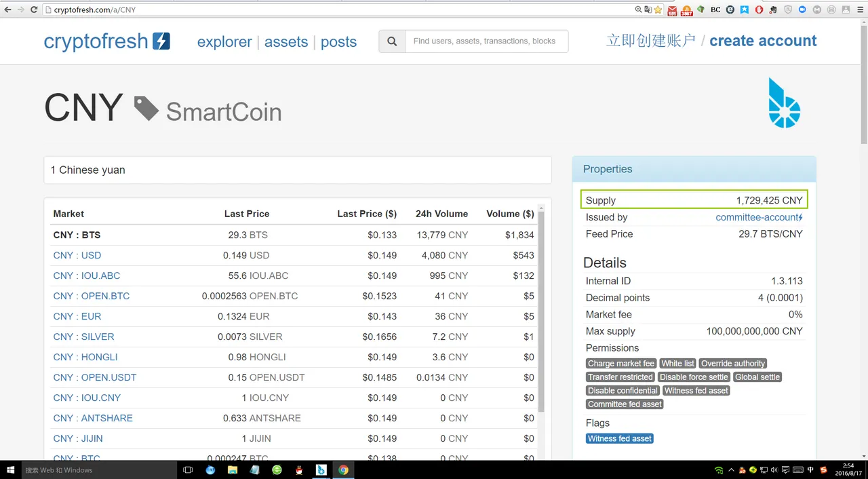Open the CNY : HONGLI market
Image resolution: width=868 pixels, height=479 pixels.
click(x=85, y=357)
